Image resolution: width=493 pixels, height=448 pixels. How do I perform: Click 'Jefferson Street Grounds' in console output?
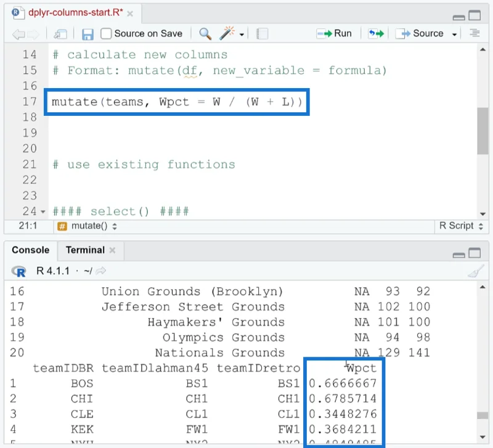193,307
